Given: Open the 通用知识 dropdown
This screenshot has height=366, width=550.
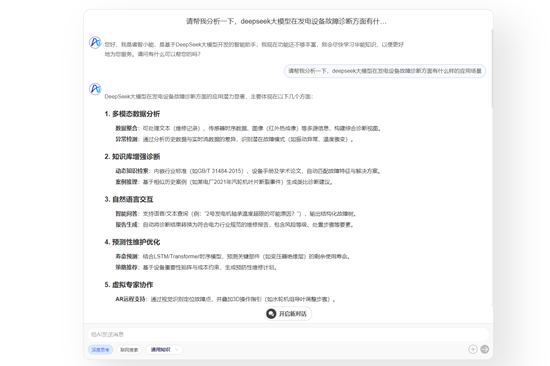Looking at the screenshot, I should coord(164,350).
